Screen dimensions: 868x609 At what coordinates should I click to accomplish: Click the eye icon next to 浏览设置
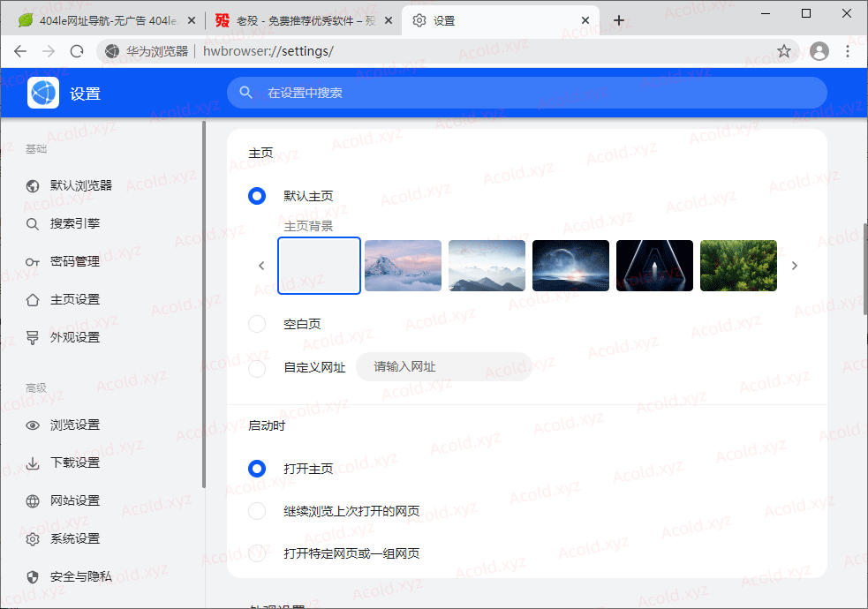tap(33, 425)
